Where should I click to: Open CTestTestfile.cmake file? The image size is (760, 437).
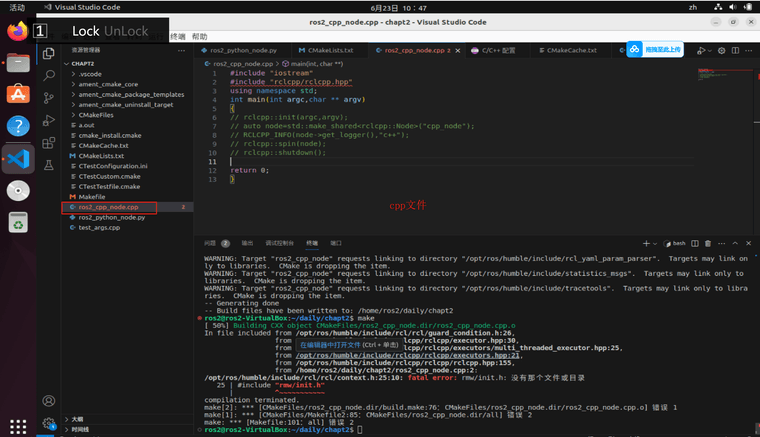[x=109, y=187]
